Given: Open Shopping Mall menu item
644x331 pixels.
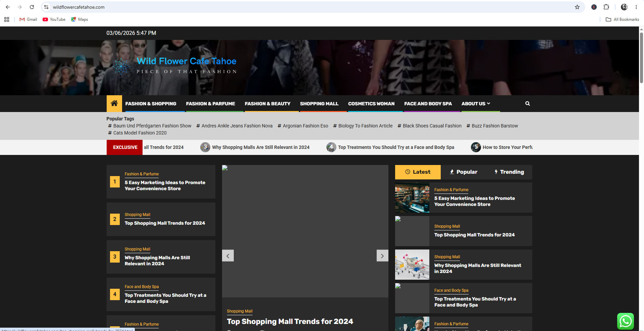Looking at the screenshot, I should [319, 104].
